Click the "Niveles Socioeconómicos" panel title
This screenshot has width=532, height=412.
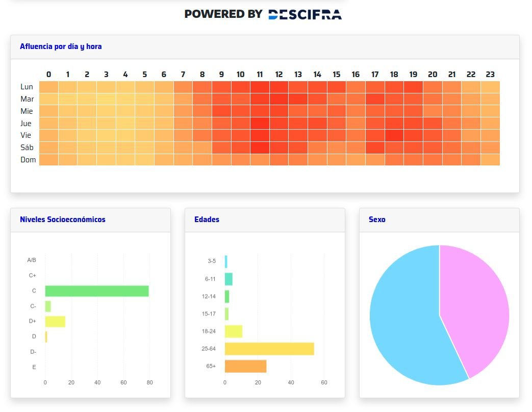click(x=63, y=220)
